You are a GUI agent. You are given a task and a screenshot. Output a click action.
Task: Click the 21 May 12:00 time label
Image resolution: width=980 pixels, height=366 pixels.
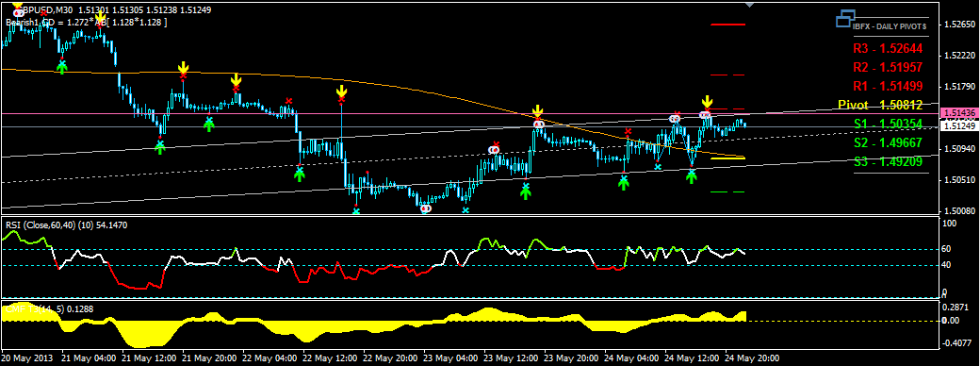148,358
